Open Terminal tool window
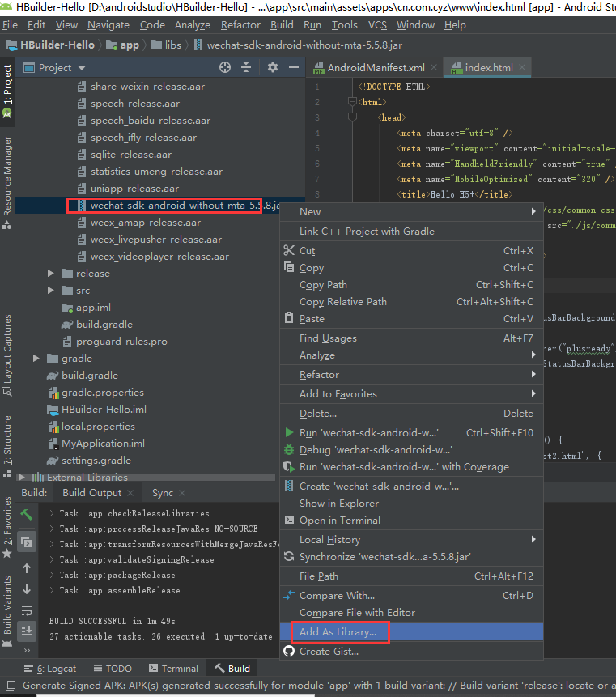The width and height of the screenshot is (616, 697). (x=173, y=669)
